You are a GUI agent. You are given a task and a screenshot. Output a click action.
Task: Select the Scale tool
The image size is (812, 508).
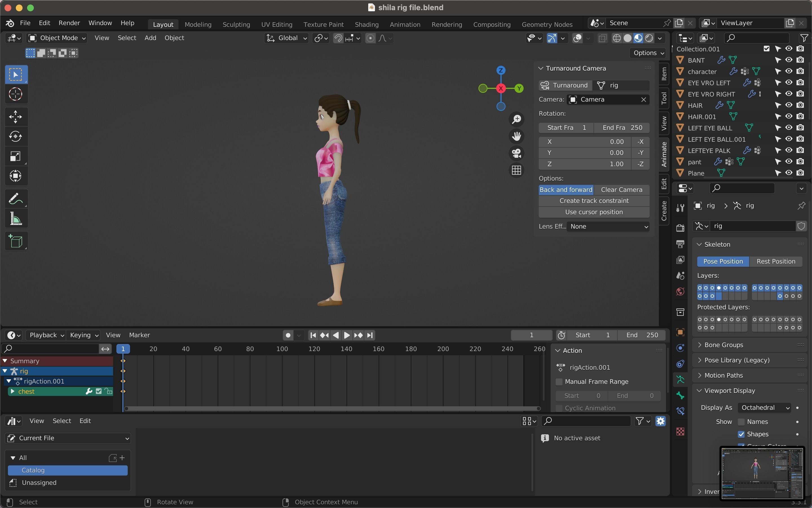click(16, 156)
